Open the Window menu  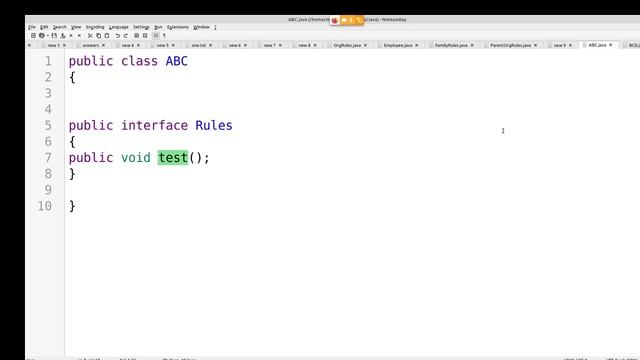pyautogui.click(x=201, y=27)
